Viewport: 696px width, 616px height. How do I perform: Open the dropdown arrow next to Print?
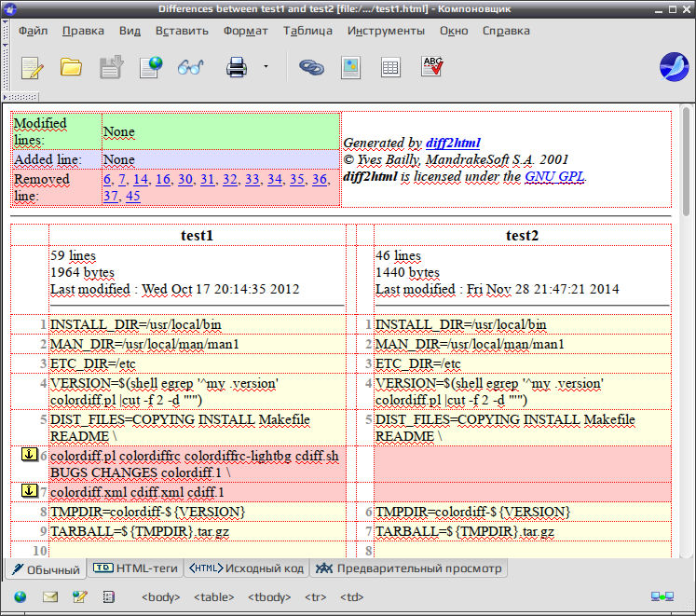tap(266, 66)
